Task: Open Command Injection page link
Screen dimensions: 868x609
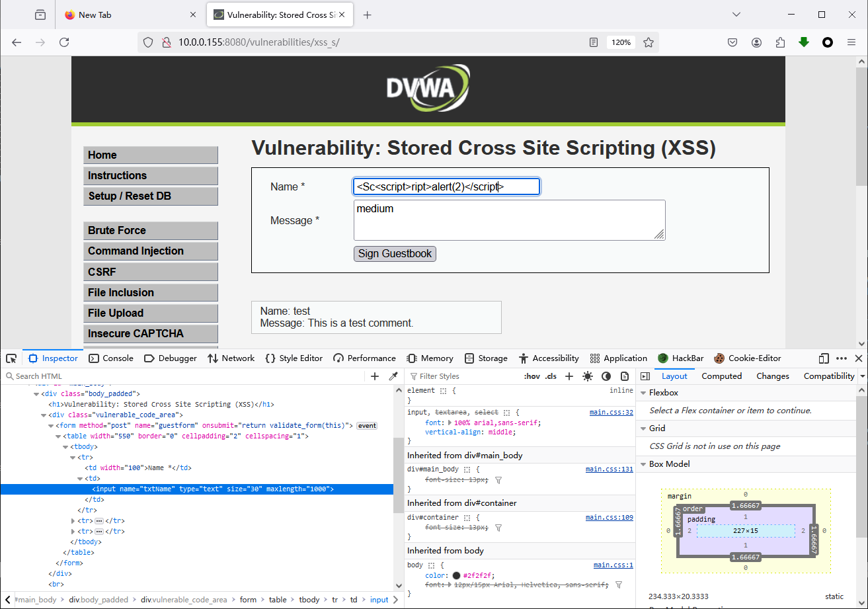Action: tap(150, 251)
